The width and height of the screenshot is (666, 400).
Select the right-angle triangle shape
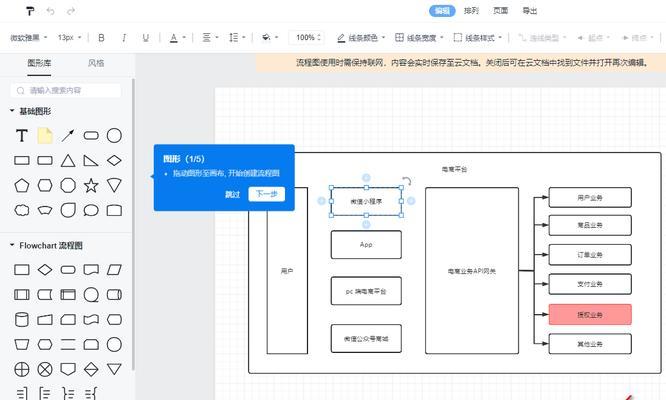[91, 161]
